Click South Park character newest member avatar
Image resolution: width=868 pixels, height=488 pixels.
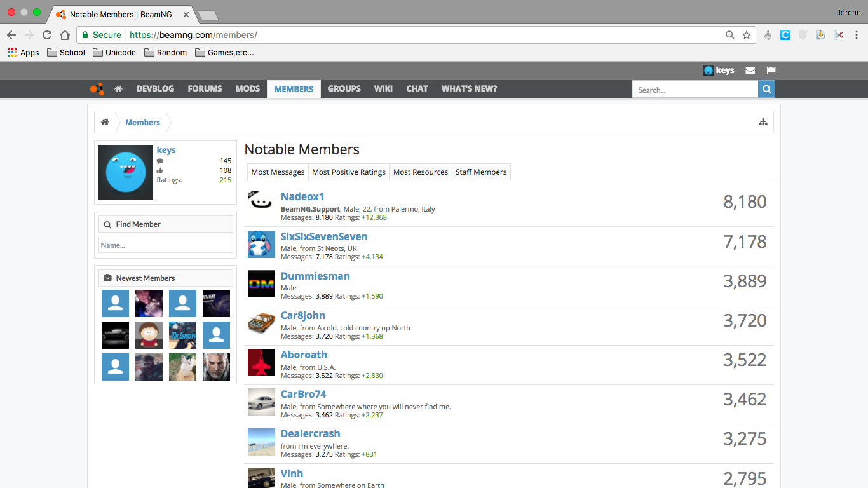pyautogui.click(x=149, y=335)
